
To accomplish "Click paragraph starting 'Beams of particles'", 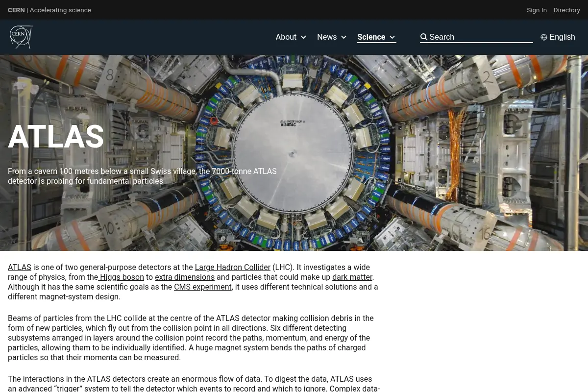I will [191, 338].
